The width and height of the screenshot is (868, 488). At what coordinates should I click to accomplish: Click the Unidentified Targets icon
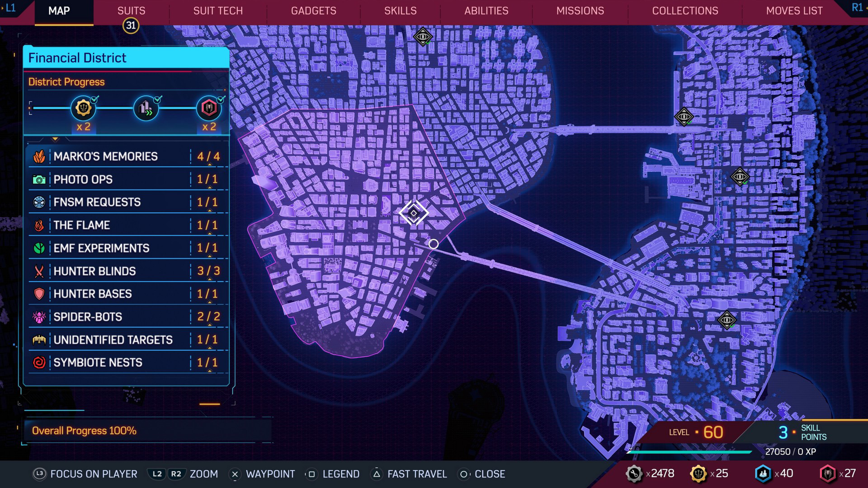click(x=39, y=340)
